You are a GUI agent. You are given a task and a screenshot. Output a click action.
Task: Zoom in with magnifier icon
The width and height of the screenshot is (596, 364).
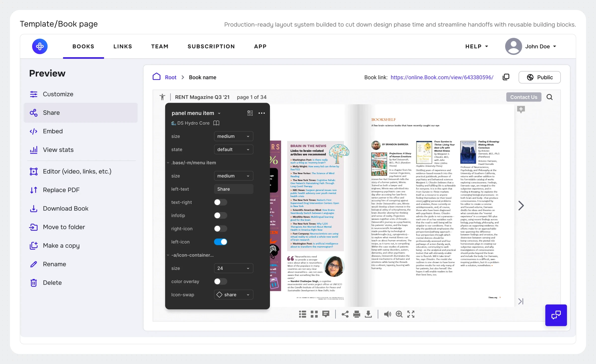click(x=399, y=314)
